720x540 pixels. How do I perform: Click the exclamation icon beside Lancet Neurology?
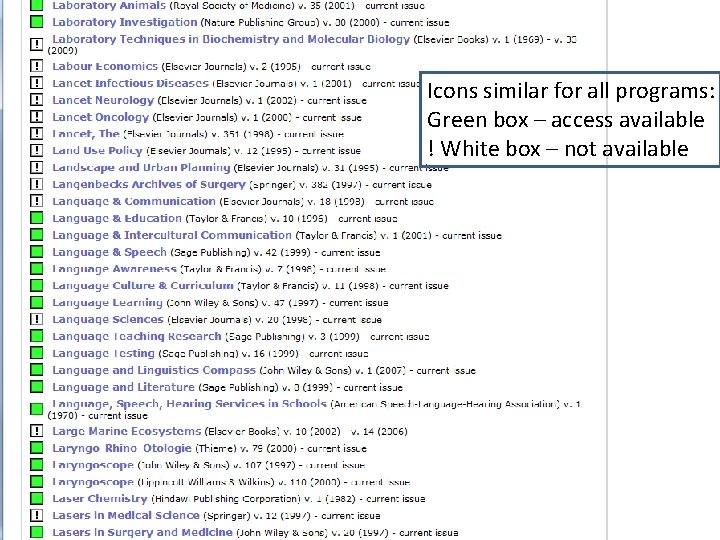[x=36, y=100]
